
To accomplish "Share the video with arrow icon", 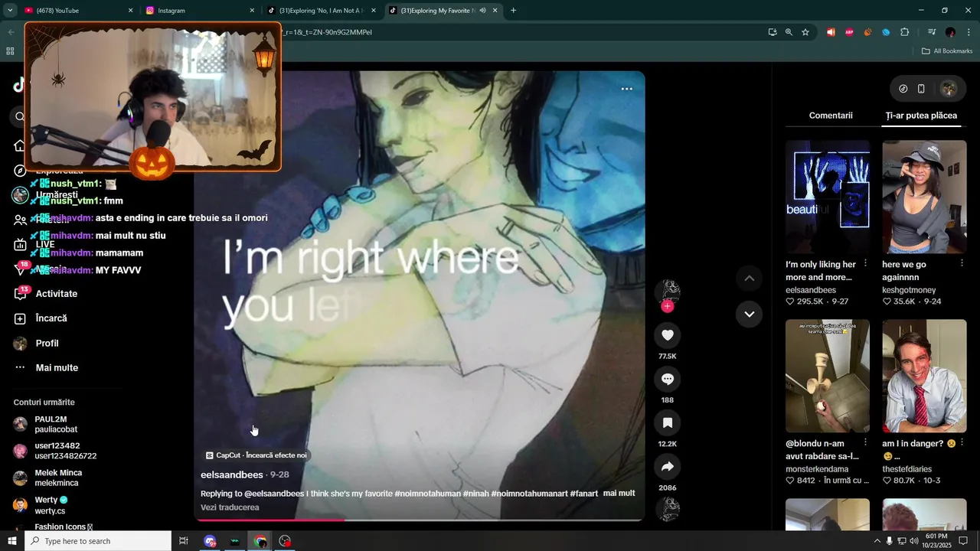I will coord(668,466).
